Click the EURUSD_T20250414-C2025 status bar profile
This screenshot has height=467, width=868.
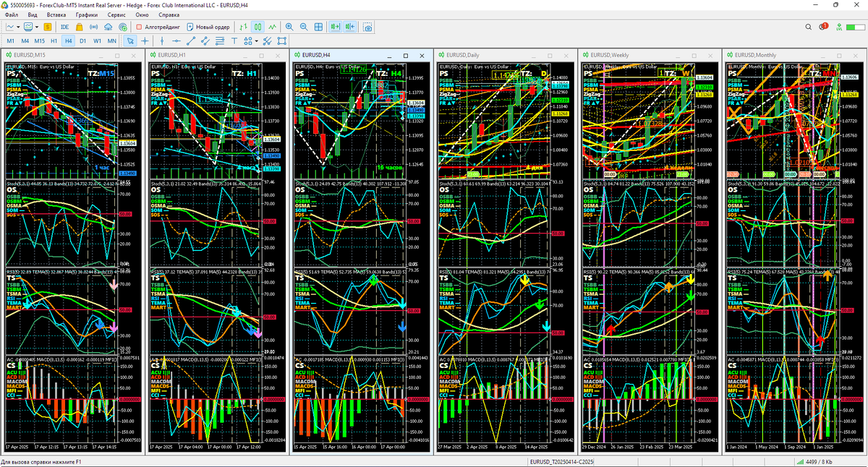point(561,461)
